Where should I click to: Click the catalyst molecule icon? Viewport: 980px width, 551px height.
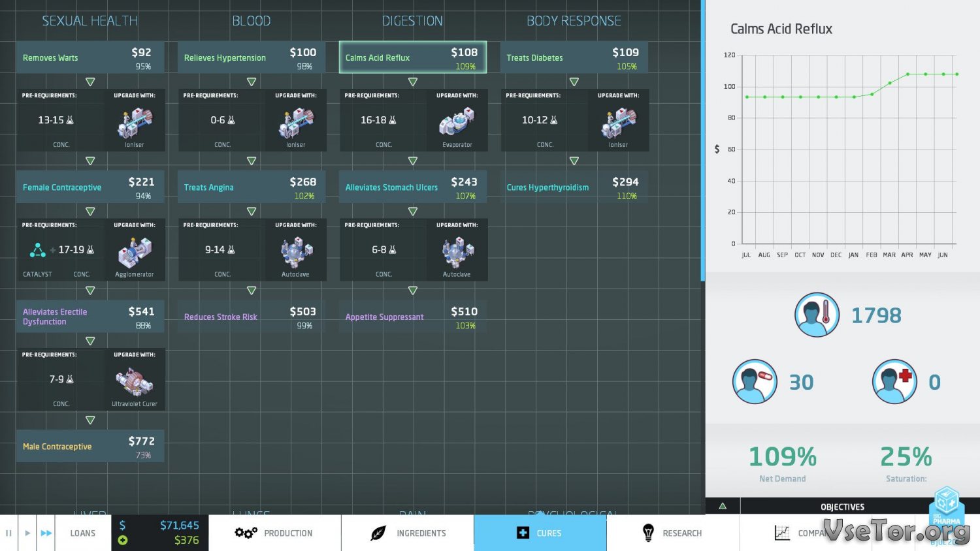pos(37,250)
